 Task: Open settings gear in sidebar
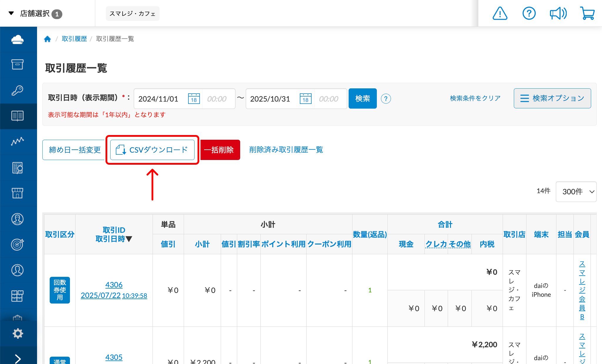[x=18, y=333]
